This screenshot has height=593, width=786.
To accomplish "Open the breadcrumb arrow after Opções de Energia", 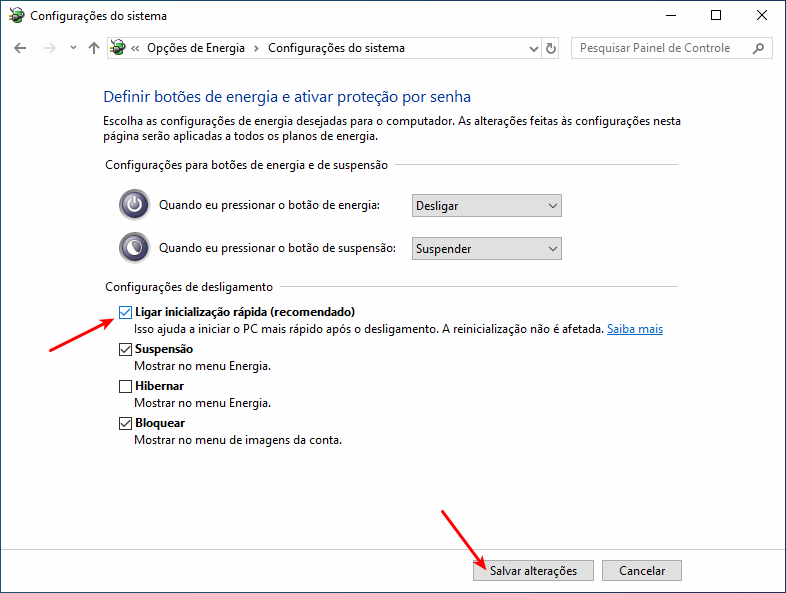I will click(256, 48).
